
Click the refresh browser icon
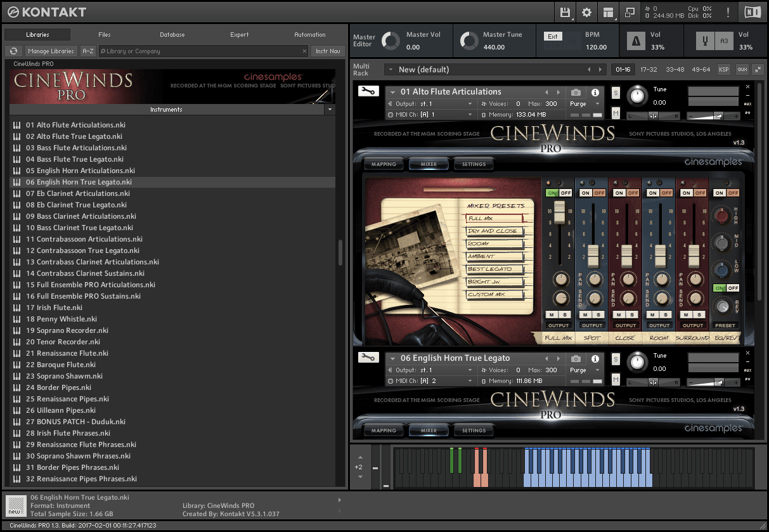pos(13,51)
